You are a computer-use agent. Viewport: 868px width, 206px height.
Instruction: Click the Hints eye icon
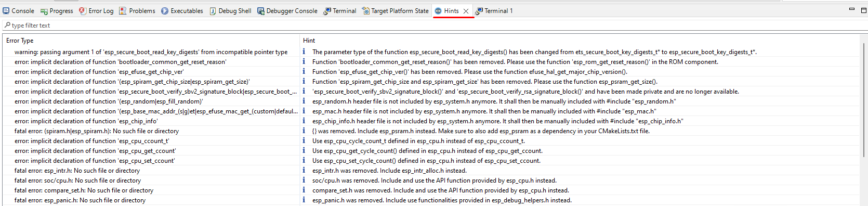(438, 11)
